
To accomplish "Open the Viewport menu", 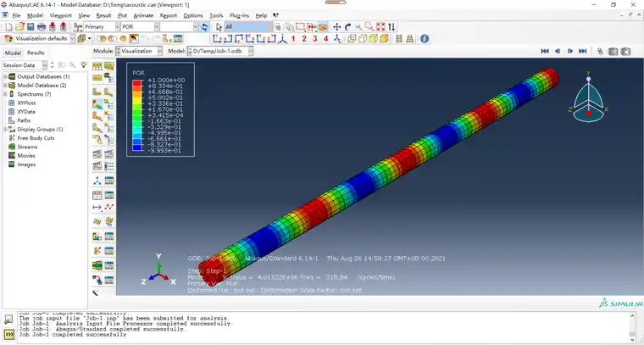I will pos(61,15).
